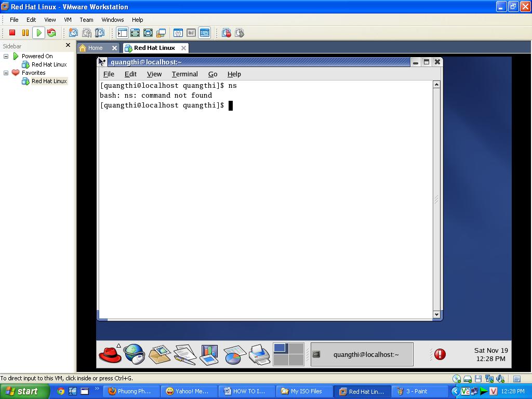Click the quangthi@localhost taskbar button in panel
Screen dimensions: 532x399
pos(362,354)
